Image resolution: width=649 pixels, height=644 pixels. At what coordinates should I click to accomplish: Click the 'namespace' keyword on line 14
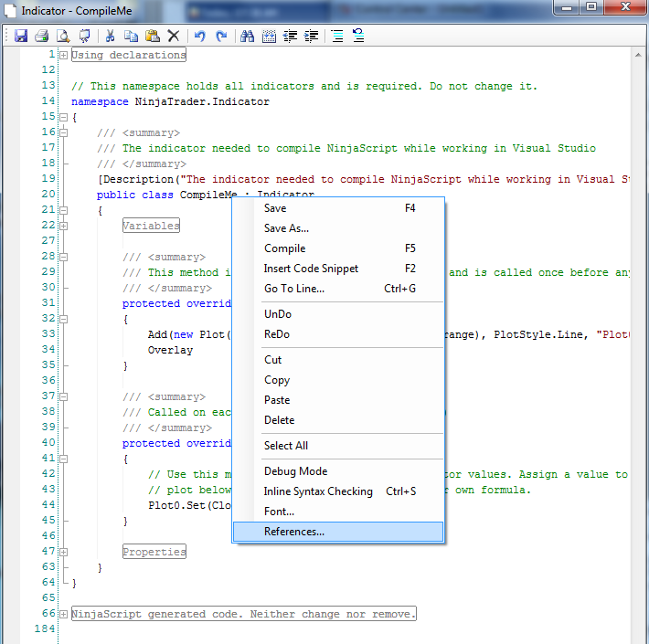[100, 101]
